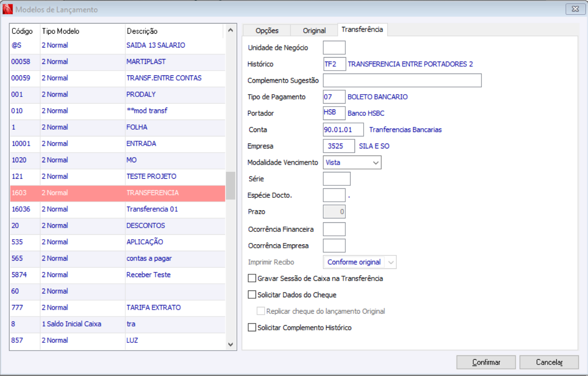Click the Tipo Modelo column header
Image resolution: width=588 pixels, height=376 pixels.
point(83,31)
